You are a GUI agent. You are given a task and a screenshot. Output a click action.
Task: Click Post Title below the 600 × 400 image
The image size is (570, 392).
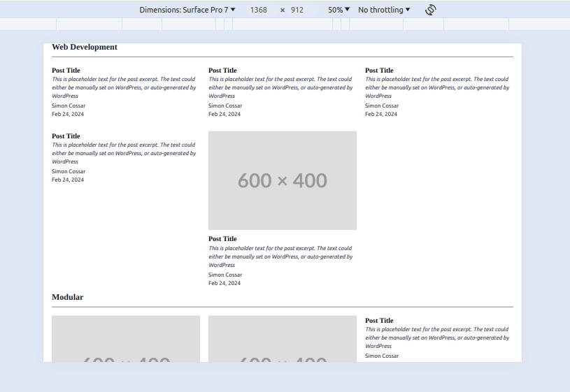tap(222, 239)
